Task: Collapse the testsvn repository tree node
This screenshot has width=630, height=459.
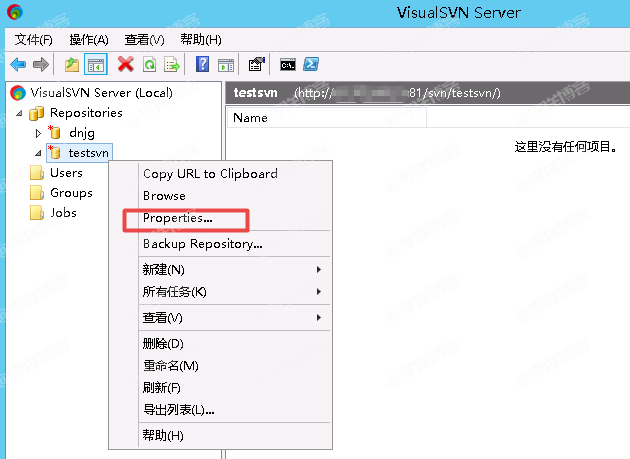Action: coord(39,153)
